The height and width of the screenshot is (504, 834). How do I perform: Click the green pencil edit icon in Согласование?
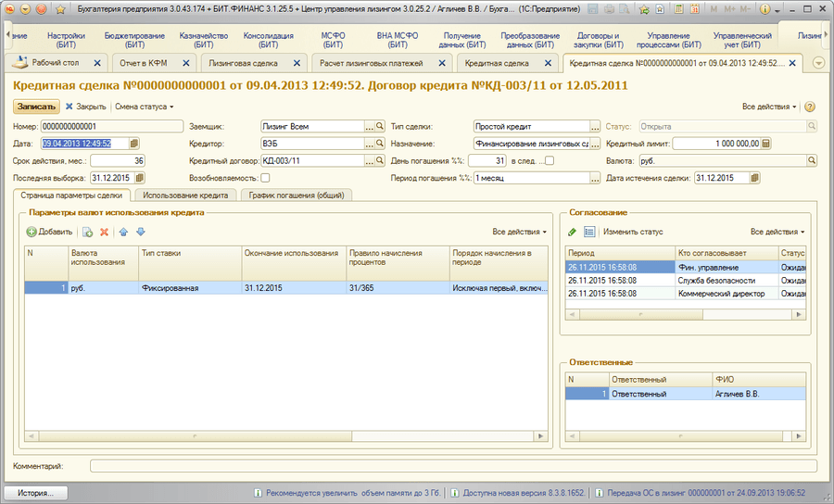pyautogui.click(x=573, y=232)
